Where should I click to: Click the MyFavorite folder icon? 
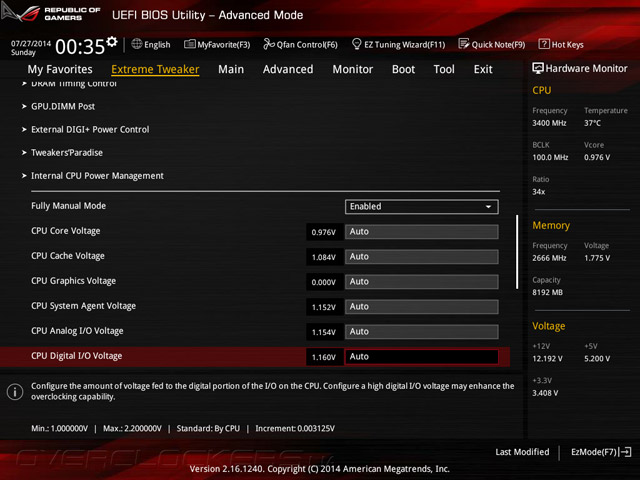point(190,44)
